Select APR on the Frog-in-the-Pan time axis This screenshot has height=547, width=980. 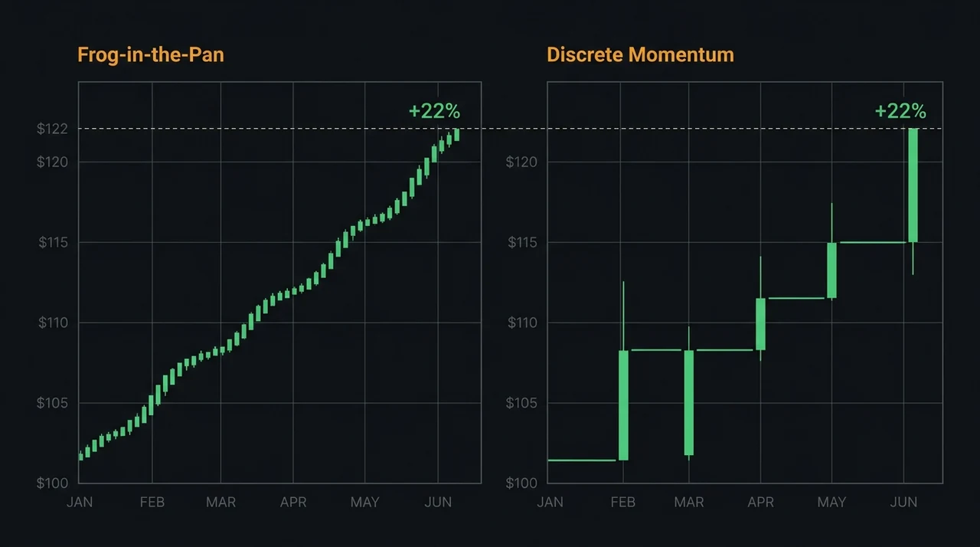tap(293, 503)
